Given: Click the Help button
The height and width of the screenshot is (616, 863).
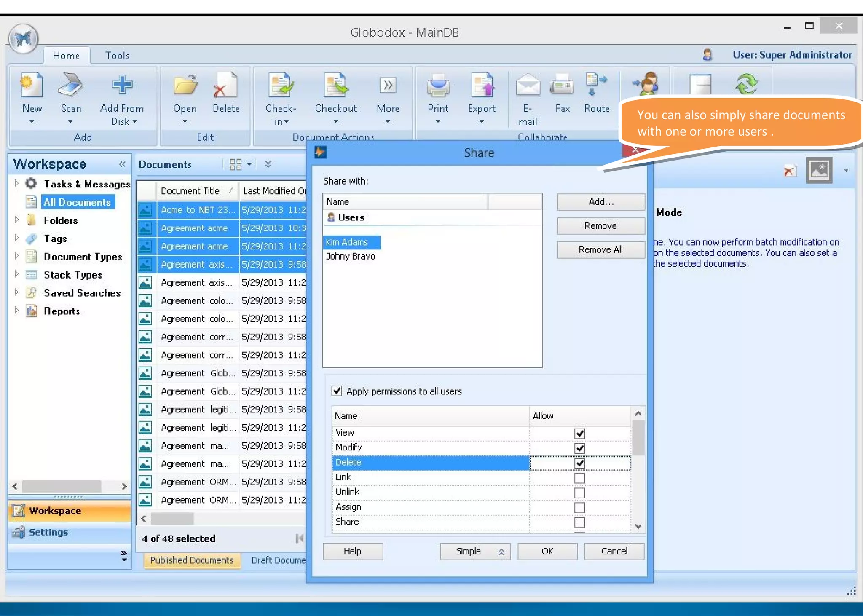Looking at the screenshot, I should 353,551.
